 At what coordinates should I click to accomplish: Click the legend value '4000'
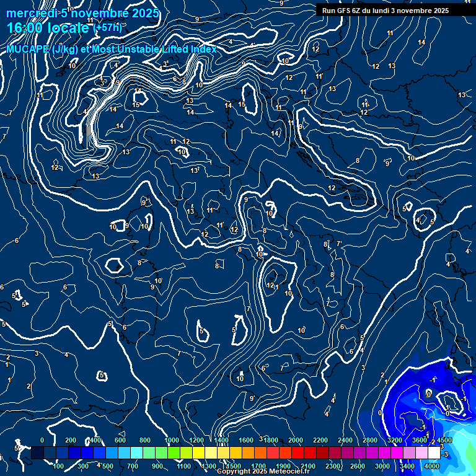coord(432,466)
